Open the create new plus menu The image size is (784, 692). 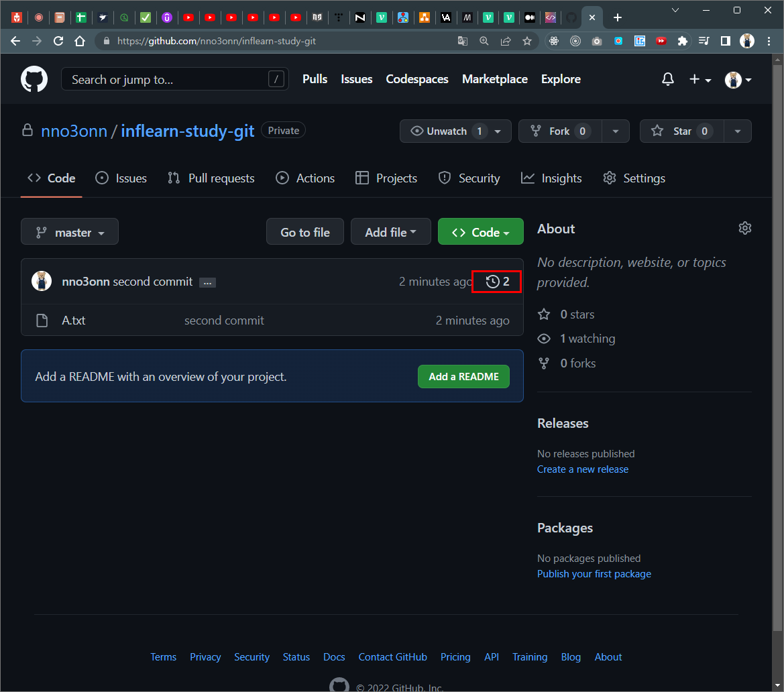[700, 79]
